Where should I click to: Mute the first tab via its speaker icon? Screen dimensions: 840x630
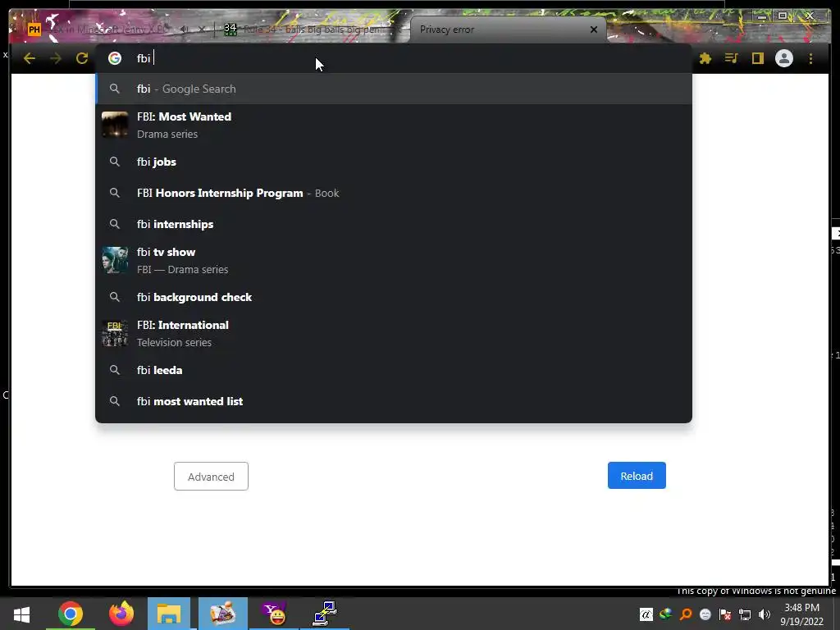click(x=185, y=30)
